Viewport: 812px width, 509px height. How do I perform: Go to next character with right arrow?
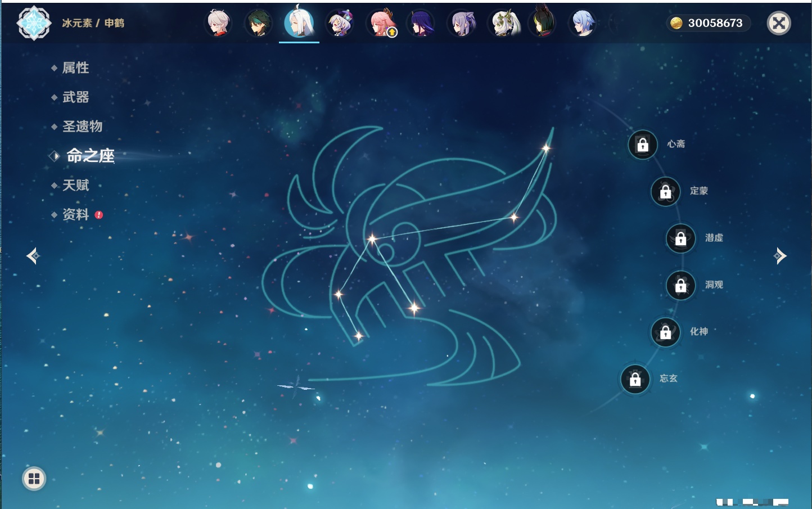tap(780, 256)
